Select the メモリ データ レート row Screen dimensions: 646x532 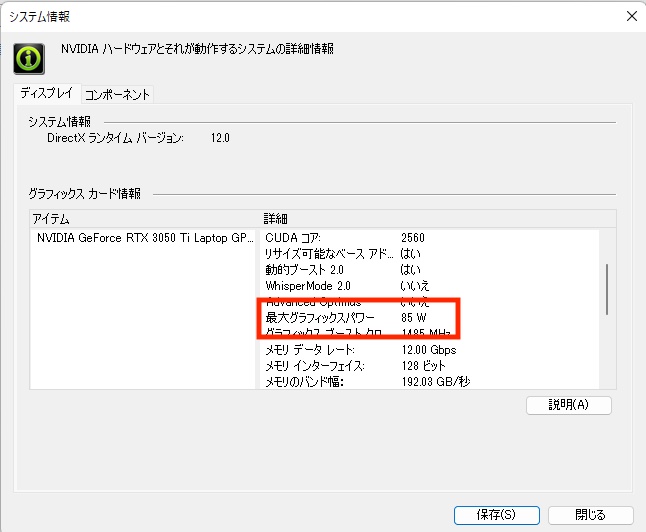pyautogui.click(x=428, y=350)
